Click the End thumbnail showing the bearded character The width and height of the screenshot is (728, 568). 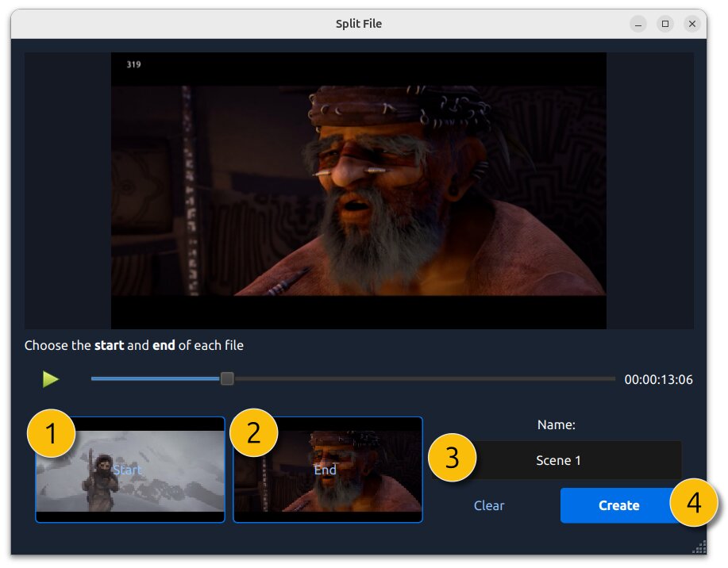pos(328,469)
